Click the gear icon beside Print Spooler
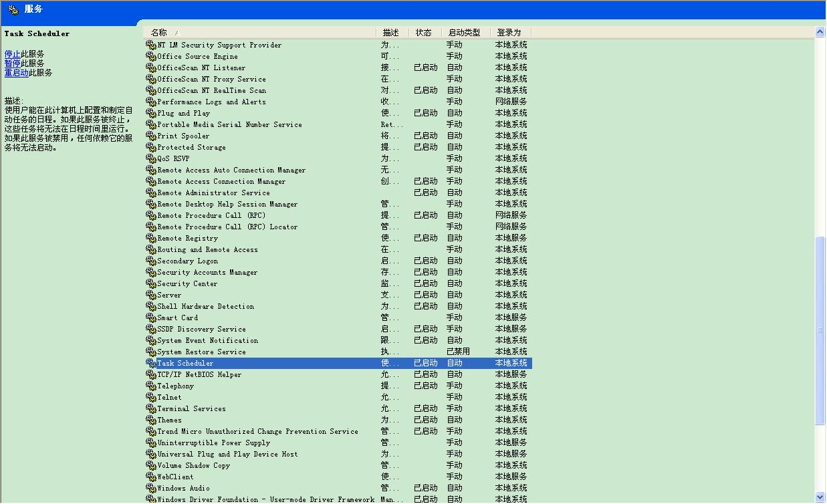Viewport: 827px width, 504px height. coord(151,136)
